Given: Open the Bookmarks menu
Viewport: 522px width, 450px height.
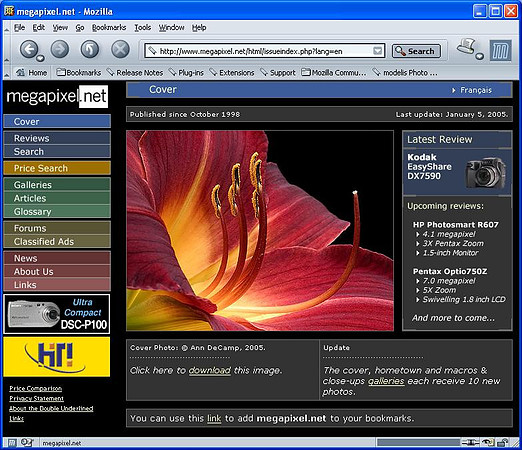Looking at the screenshot, I should pyautogui.click(x=109, y=27).
